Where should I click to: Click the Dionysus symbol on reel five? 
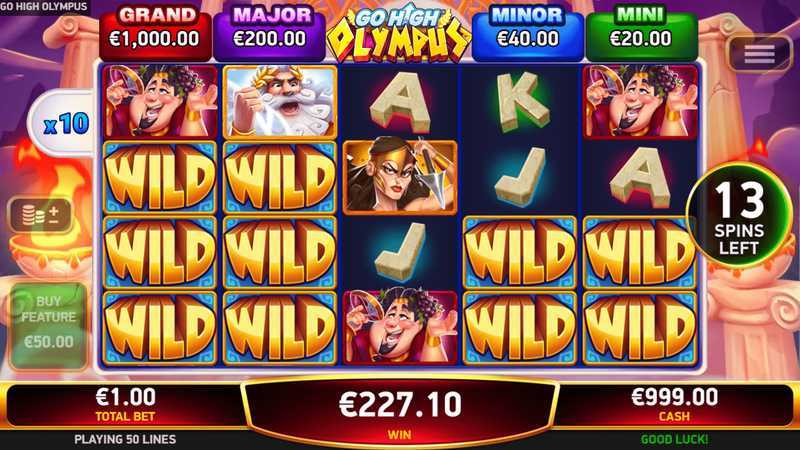640,102
